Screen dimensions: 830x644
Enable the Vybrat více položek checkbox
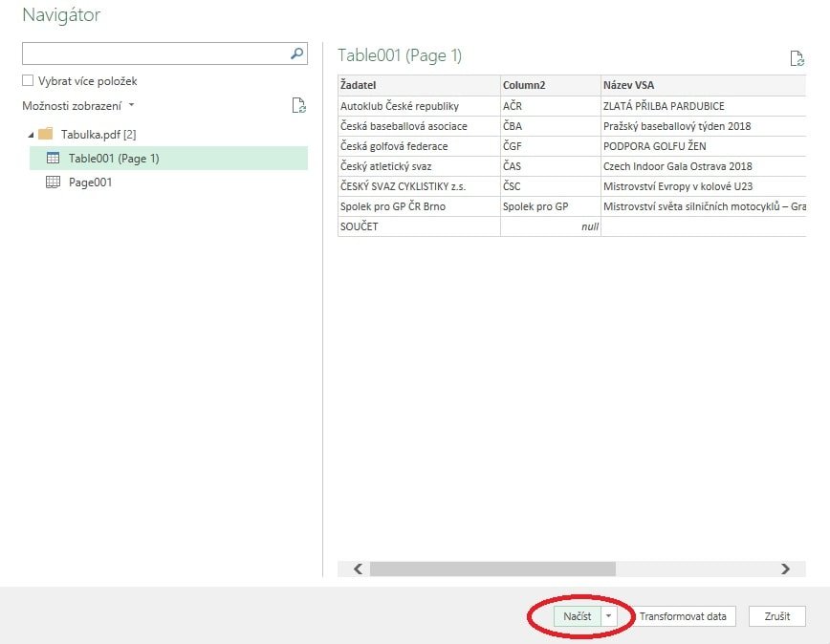[28, 80]
